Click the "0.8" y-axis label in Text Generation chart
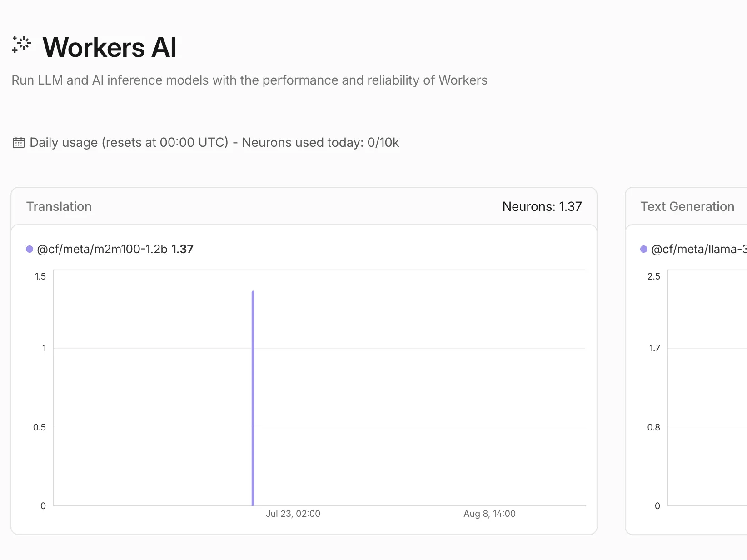Screen dimensions: 747x560 (654, 427)
